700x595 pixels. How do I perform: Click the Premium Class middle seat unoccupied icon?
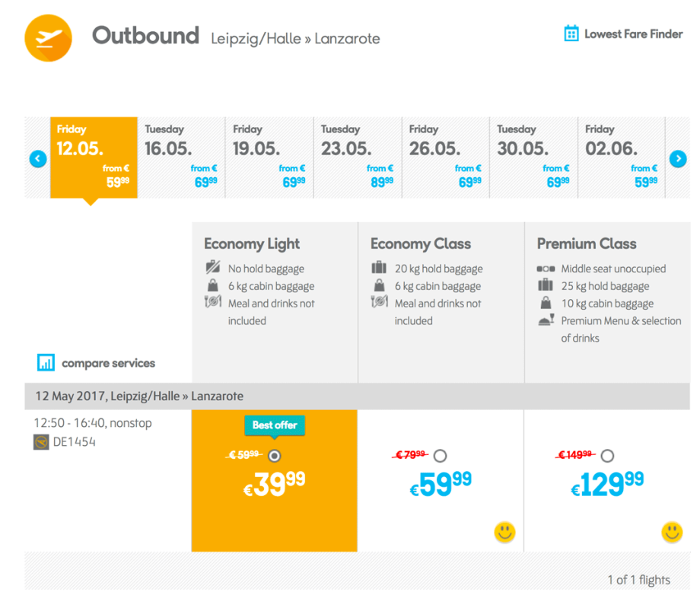click(545, 269)
